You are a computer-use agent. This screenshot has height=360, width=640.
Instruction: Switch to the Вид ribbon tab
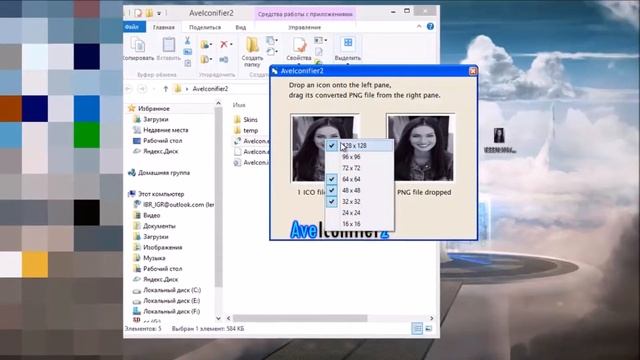click(241, 27)
